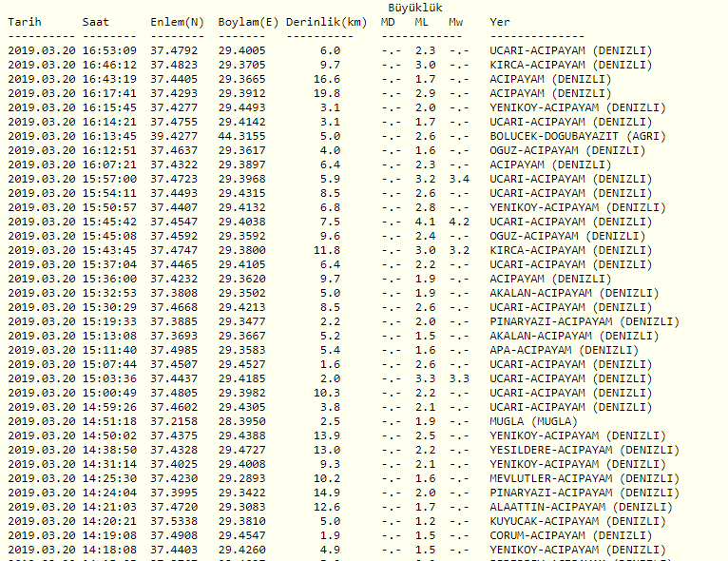Image resolution: width=728 pixels, height=561 pixels.
Task: Click the Tarih column header
Action: pos(25,22)
